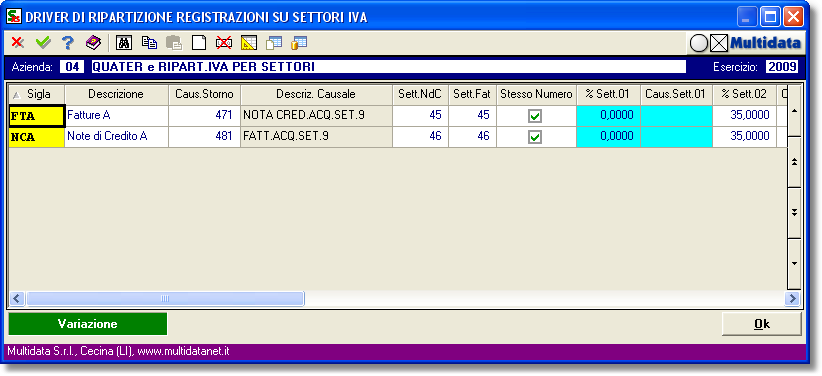Click the delete record crossed-out icon
822x376 pixels.
[x=224, y=42]
